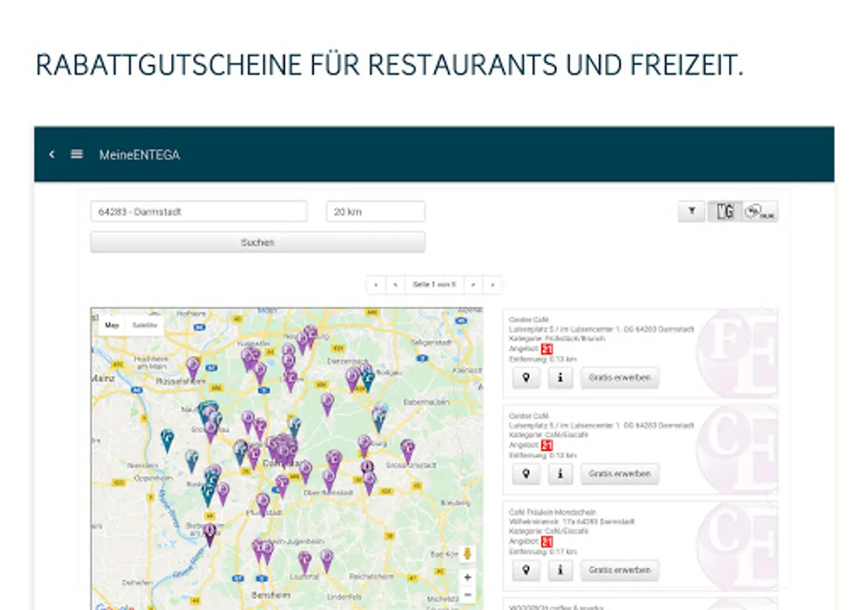868x610 pixels.
Task: Focus the 64283 - Darmstadt location field
Action: (x=199, y=211)
